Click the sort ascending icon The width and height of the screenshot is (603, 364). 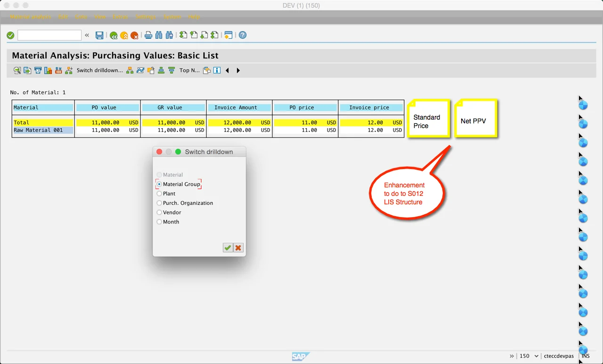[x=161, y=71]
